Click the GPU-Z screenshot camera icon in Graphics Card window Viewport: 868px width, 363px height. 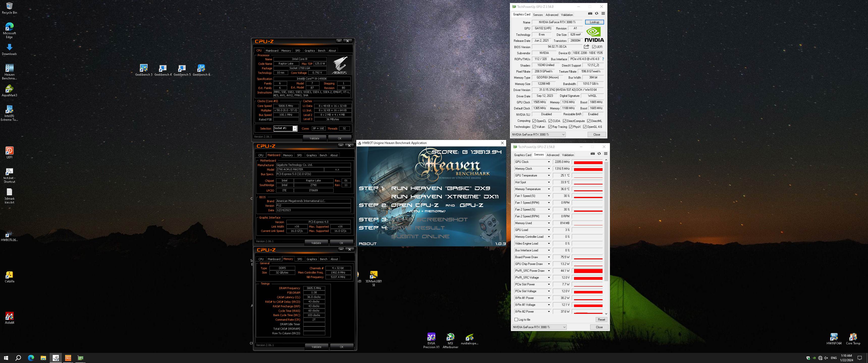(590, 13)
